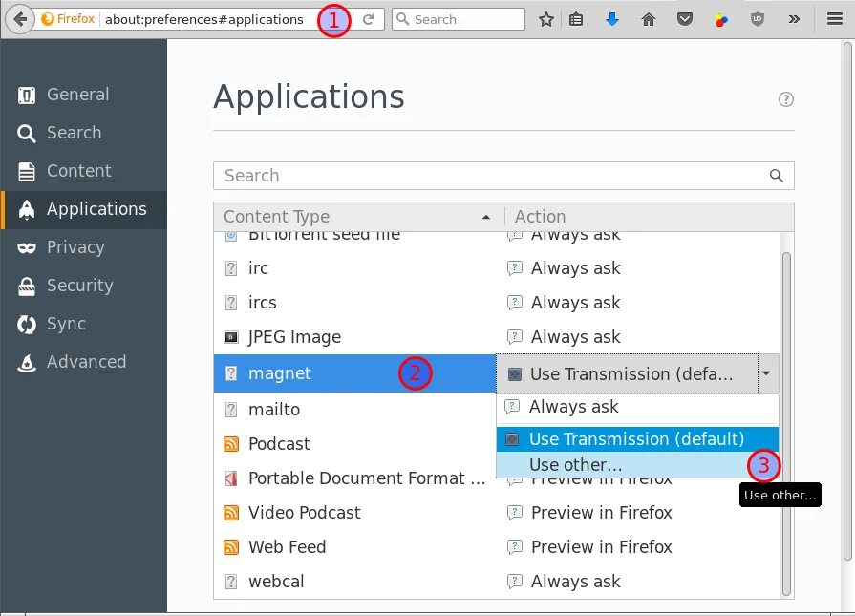Image resolution: width=855 pixels, height=616 pixels.
Task: Open Security preferences
Action: pyautogui.click(x=83, y=286)
